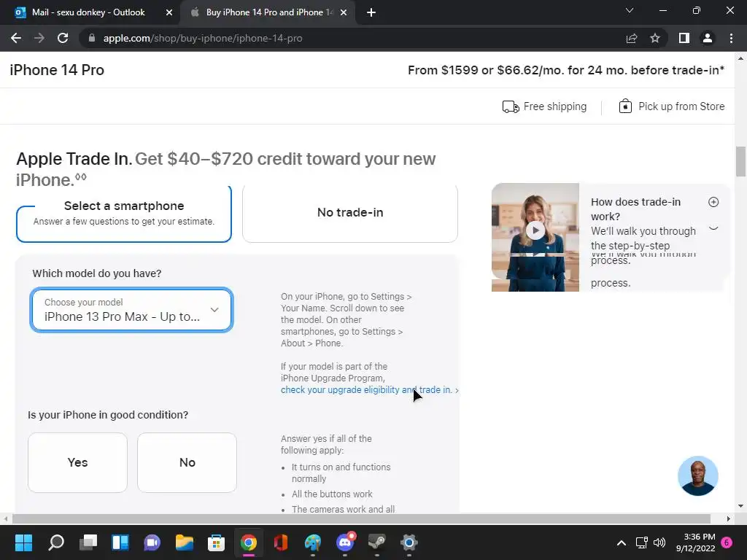Switch to the Mail - Outlook tab
Image resolution: width=747 pixels, height=560 pixels.
click(x=88, y=12)
